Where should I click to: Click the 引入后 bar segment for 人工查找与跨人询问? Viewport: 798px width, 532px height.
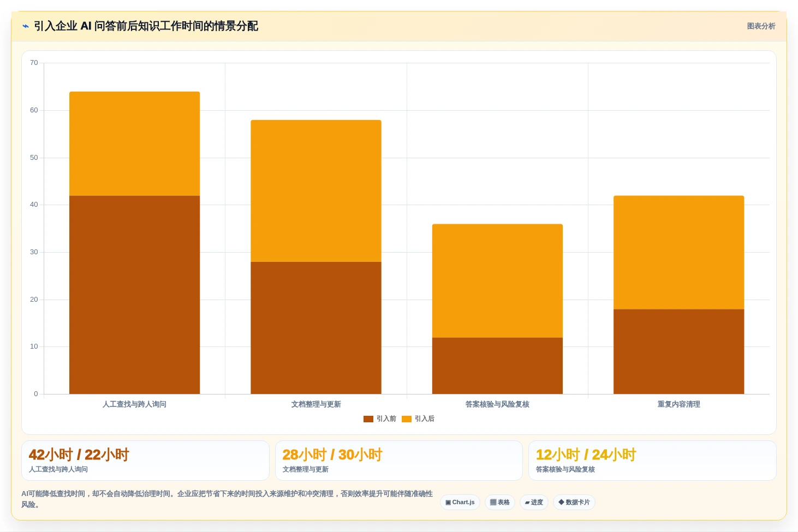[x=134, y=144]
